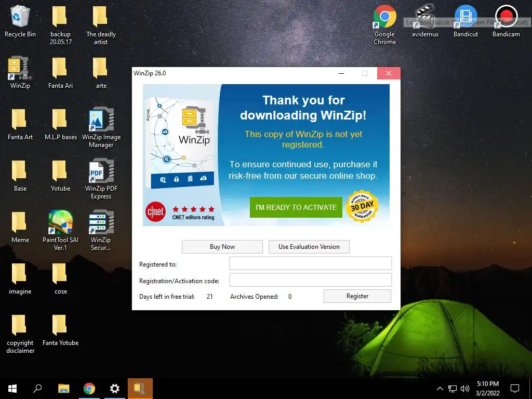Click the Buy Now button
532x399 pixels.
[x=222, y=247]
